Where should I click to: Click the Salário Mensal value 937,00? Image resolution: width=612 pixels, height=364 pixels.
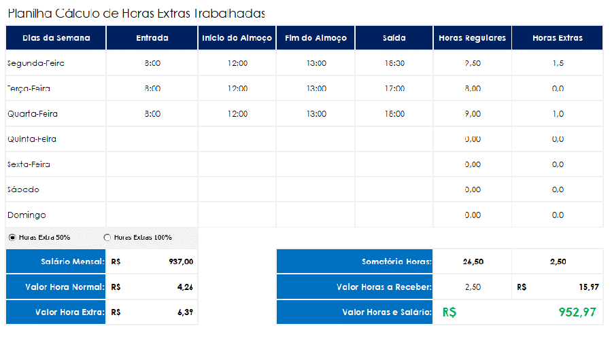(152, 261)
